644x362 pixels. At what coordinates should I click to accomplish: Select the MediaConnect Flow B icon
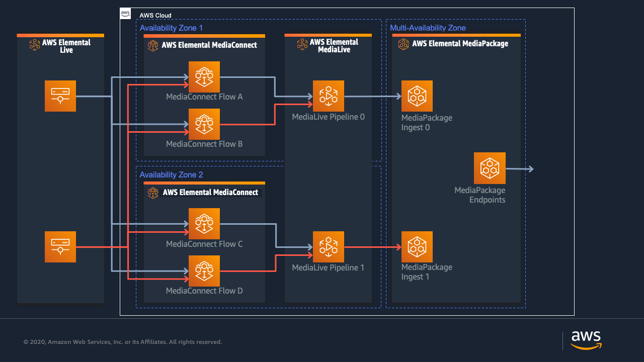point(204,124)
